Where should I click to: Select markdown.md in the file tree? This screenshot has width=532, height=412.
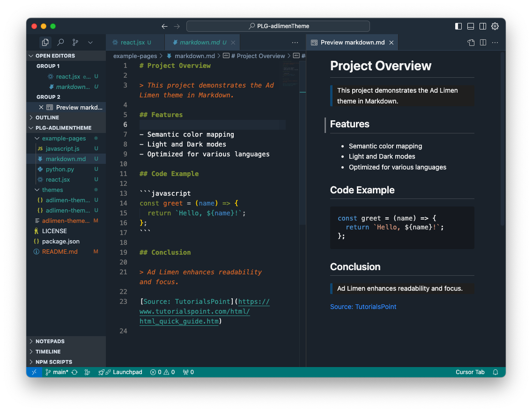tap(66, 159)
